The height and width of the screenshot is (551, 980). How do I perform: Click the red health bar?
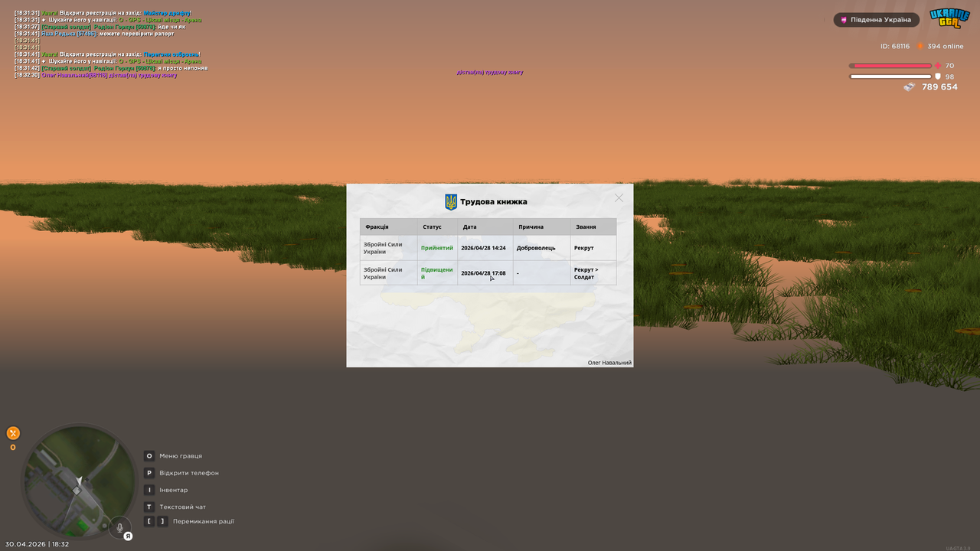[x=890, y=66]
